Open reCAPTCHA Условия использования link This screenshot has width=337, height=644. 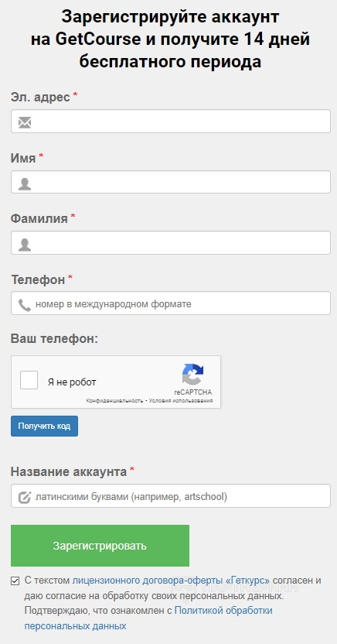click(181, 401)
